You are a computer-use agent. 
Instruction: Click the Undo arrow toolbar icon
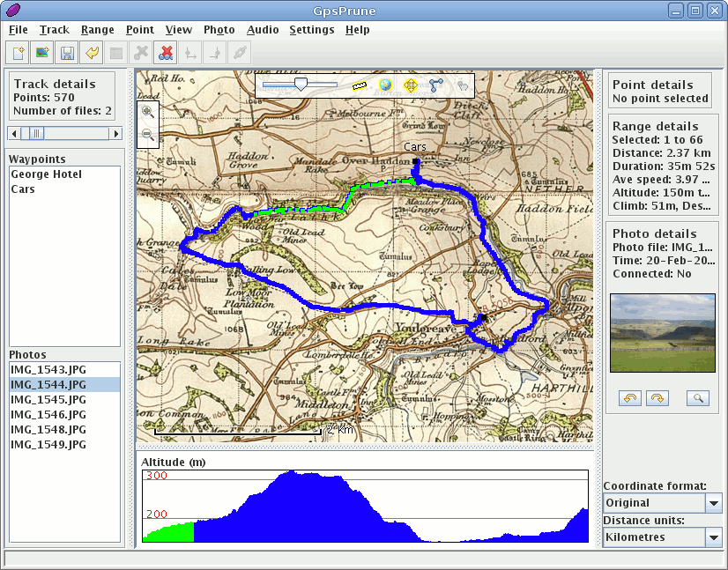point(91,53)
